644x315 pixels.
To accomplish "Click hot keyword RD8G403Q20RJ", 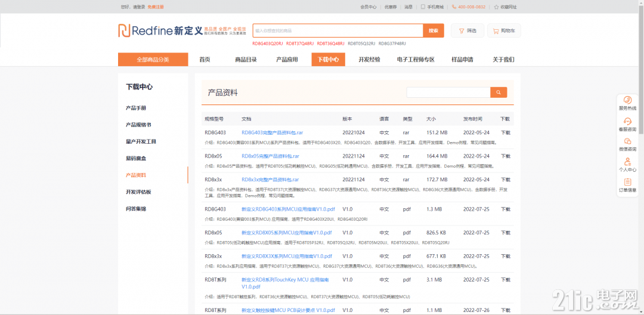I will [x=268, y=44].
